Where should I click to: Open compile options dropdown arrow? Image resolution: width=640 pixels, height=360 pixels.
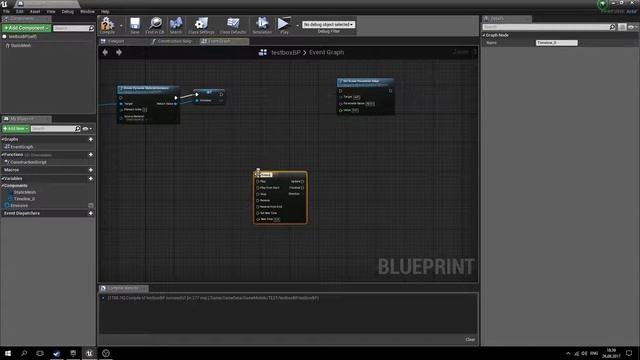(121, 26)
